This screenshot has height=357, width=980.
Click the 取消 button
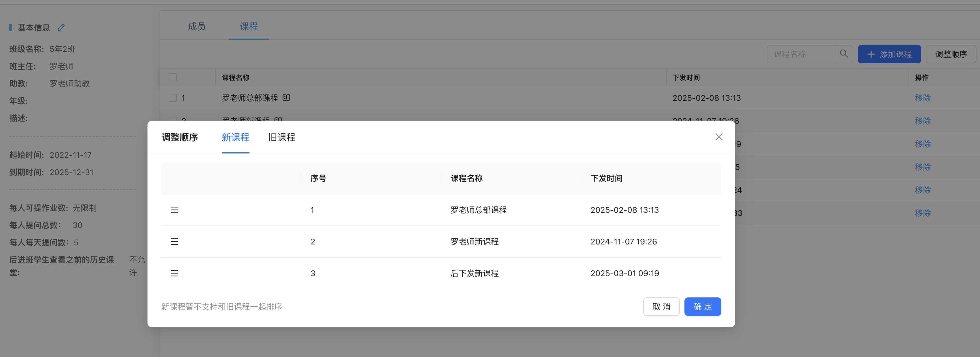(661, 306)
